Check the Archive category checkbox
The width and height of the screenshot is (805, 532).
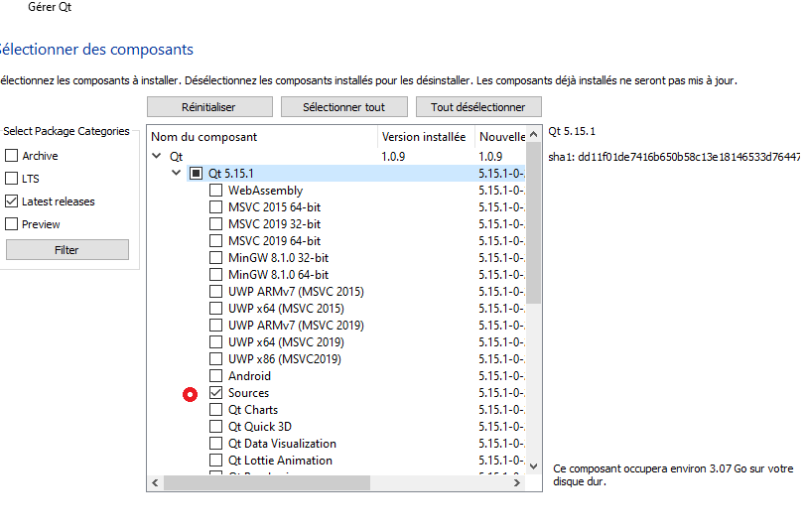(x=12, y=156)
